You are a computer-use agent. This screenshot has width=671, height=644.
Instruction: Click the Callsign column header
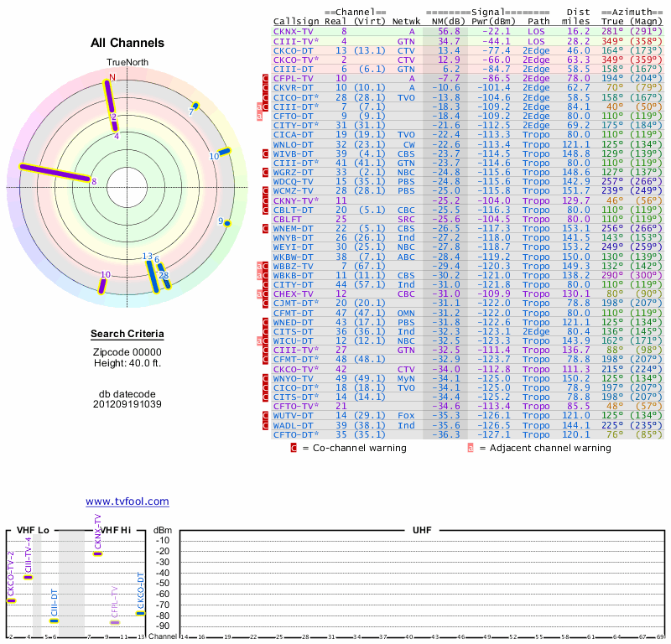click(x=296, y=21)
